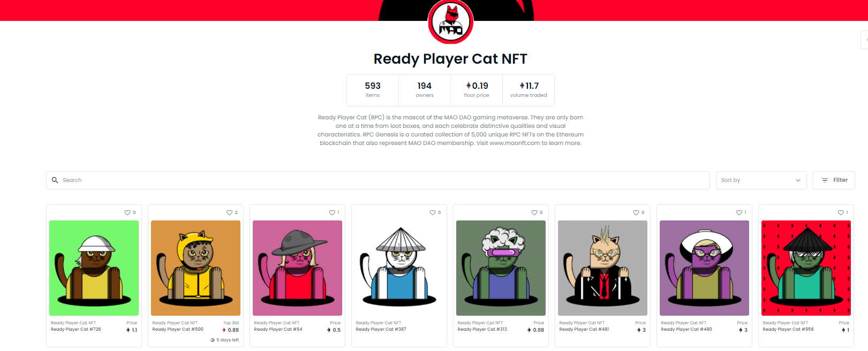
Task: Open Ready Player Cat #64 title link
Action: pos(278,330)
